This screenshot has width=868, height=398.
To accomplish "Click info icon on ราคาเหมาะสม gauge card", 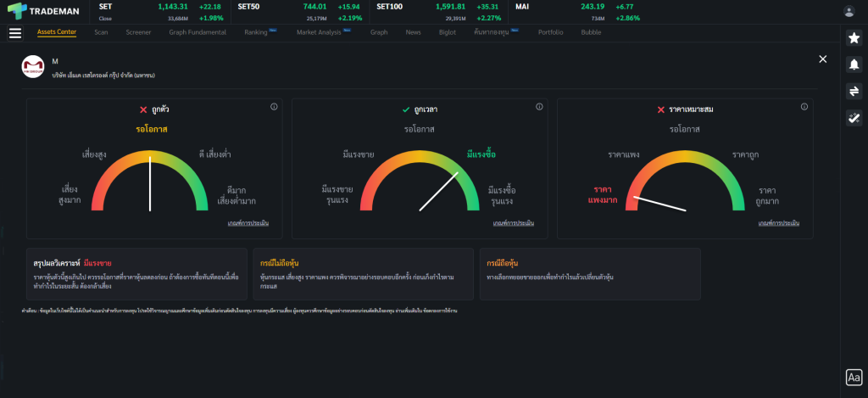I will pos(805,107).
